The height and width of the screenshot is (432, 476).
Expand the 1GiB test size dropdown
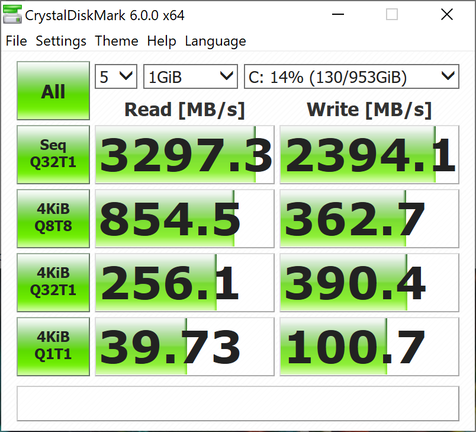190,77
